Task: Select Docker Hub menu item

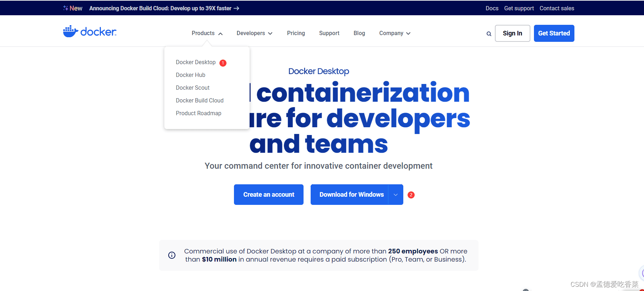Action: 191,75
